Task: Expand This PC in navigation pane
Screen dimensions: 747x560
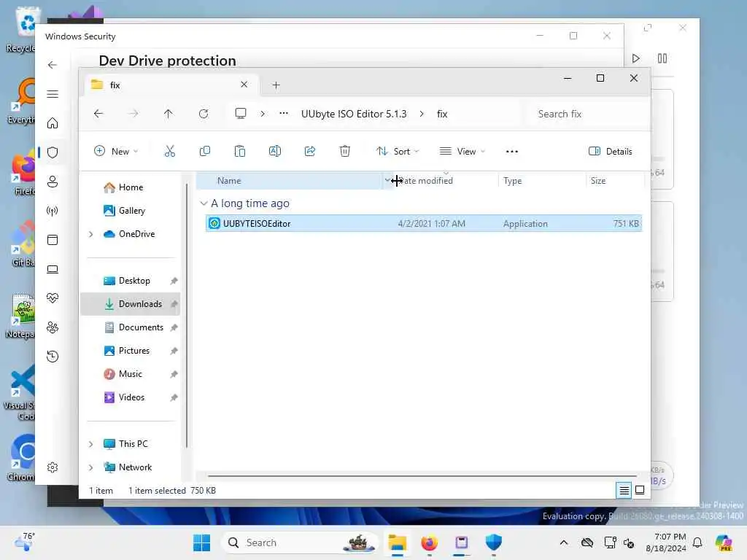Action: coord(90,444)
